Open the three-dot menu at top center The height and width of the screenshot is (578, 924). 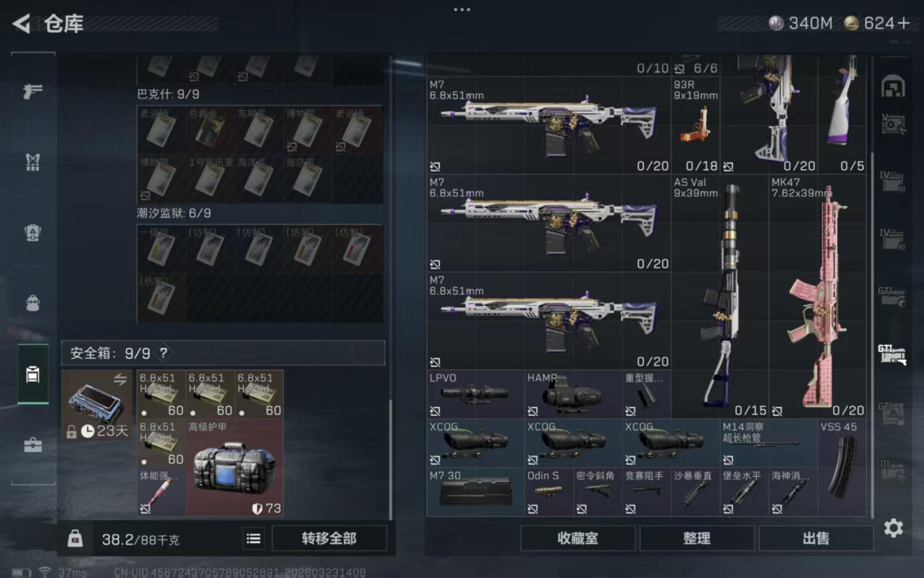click(x=462, y=10)
